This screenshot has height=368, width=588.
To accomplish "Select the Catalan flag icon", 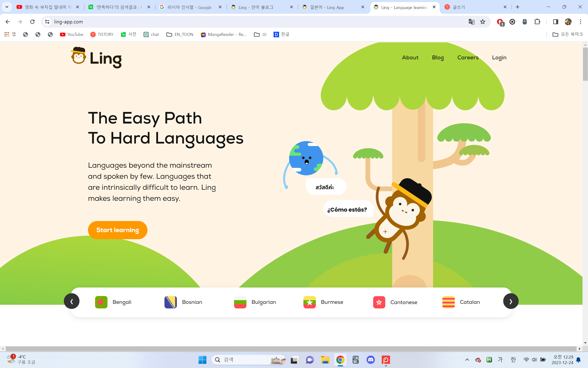I will click(x=449, y=302).
